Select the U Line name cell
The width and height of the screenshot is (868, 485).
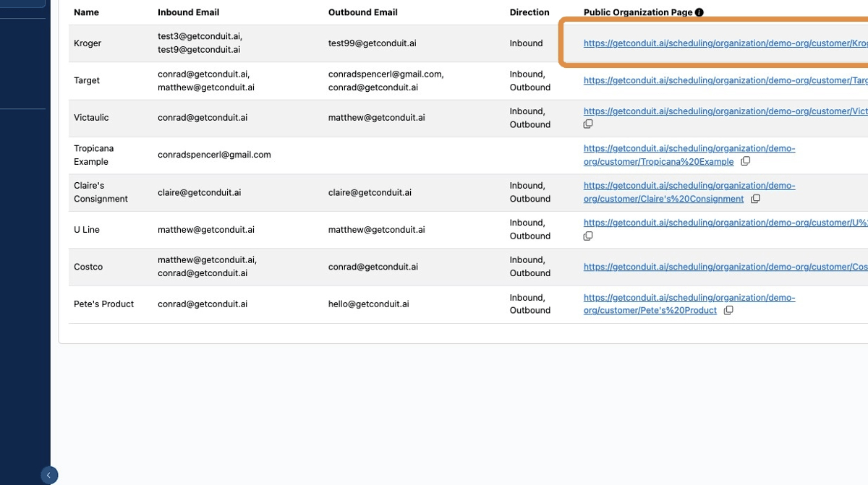tap(87, 230)
